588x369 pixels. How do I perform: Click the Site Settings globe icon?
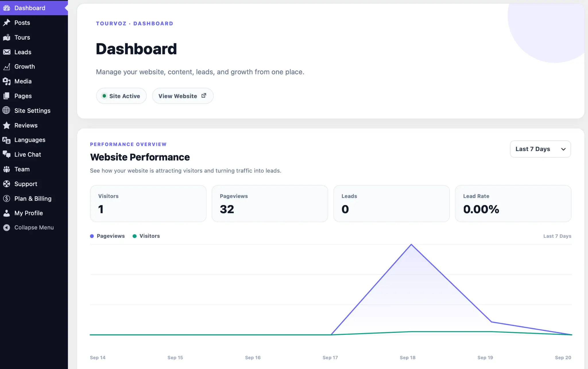[x=7, y=111]
